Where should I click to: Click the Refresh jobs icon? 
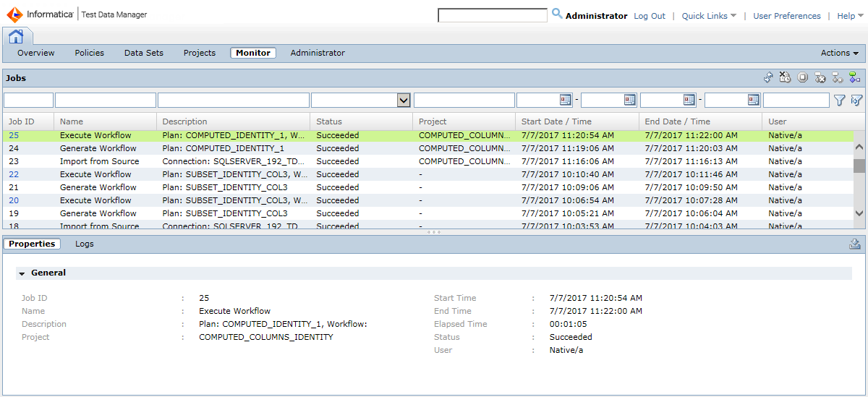point(768,77)
